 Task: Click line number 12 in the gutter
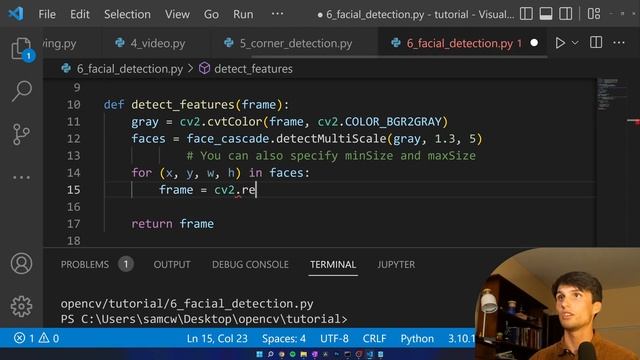(x=73, y=139)
